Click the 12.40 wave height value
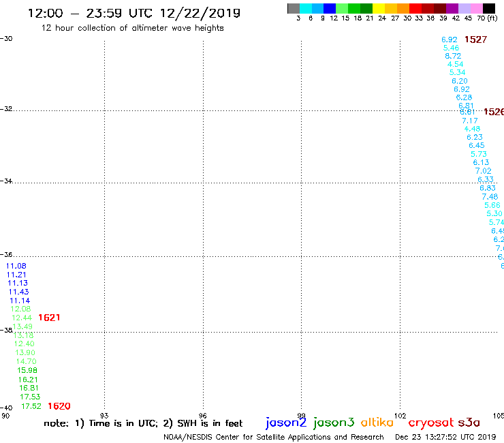 tap(24, 343)
